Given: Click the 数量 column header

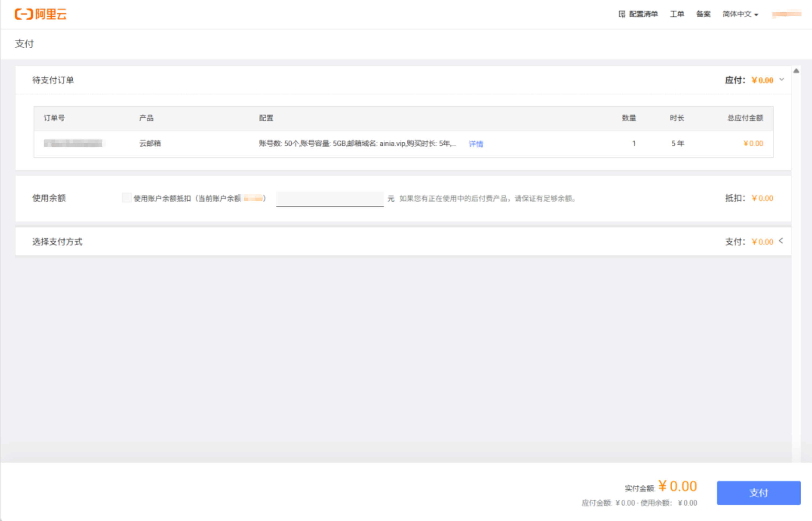Looking at the screenshot, I should tap(629, 118).
